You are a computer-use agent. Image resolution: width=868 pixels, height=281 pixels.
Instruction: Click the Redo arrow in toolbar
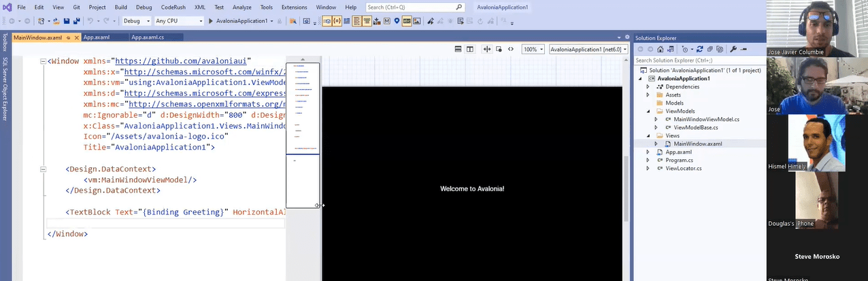pos(105,21)
